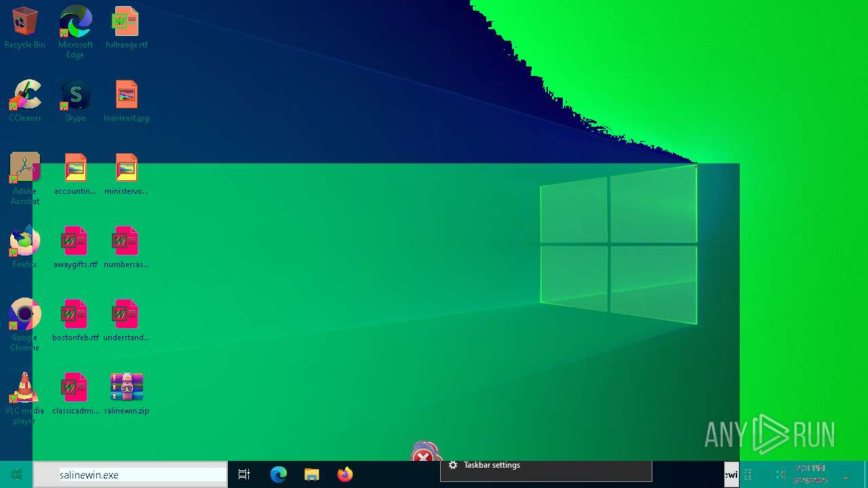
Task: Select the fullrange.rtf file icon
Action: [x=126, y=28]
